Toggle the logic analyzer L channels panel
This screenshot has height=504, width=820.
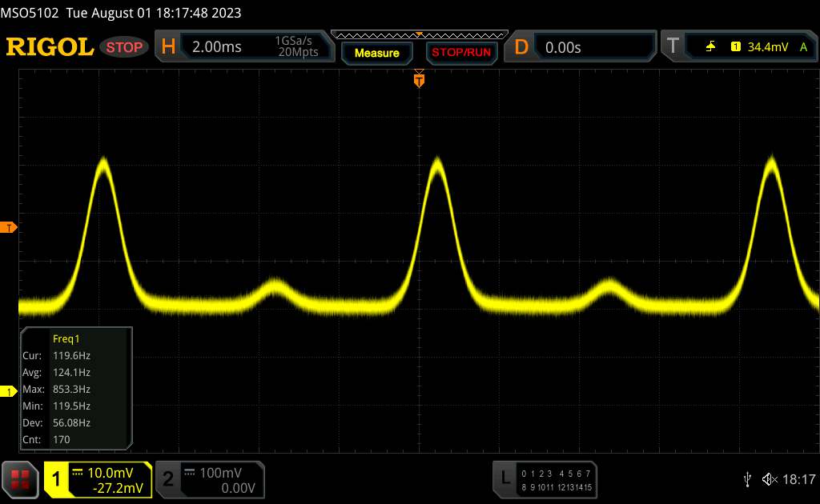pyautogui.click(x=545, y=479)
